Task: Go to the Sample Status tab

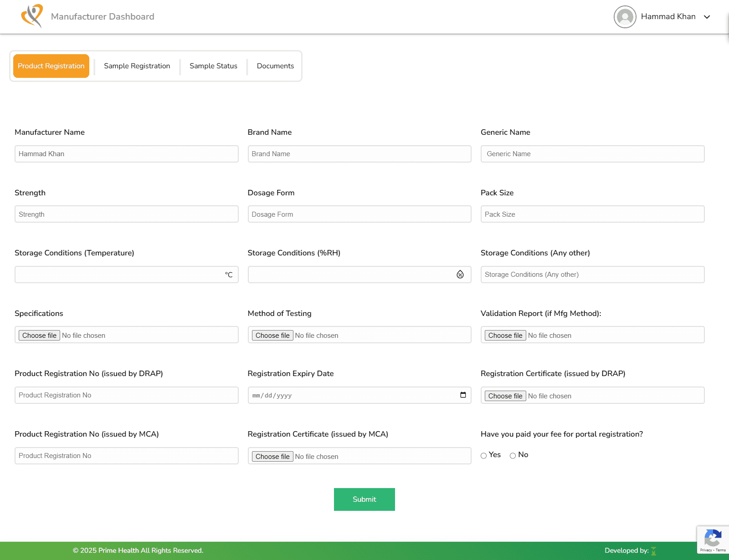Action: [x=213, y=66]
